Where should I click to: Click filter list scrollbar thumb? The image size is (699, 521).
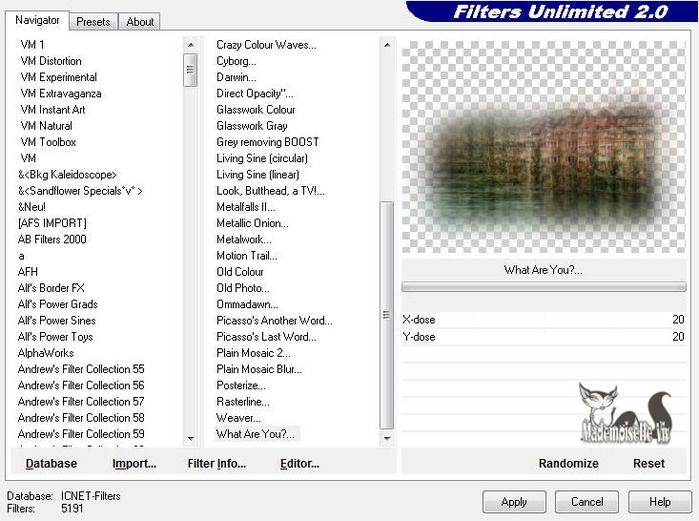pos(387,315)
